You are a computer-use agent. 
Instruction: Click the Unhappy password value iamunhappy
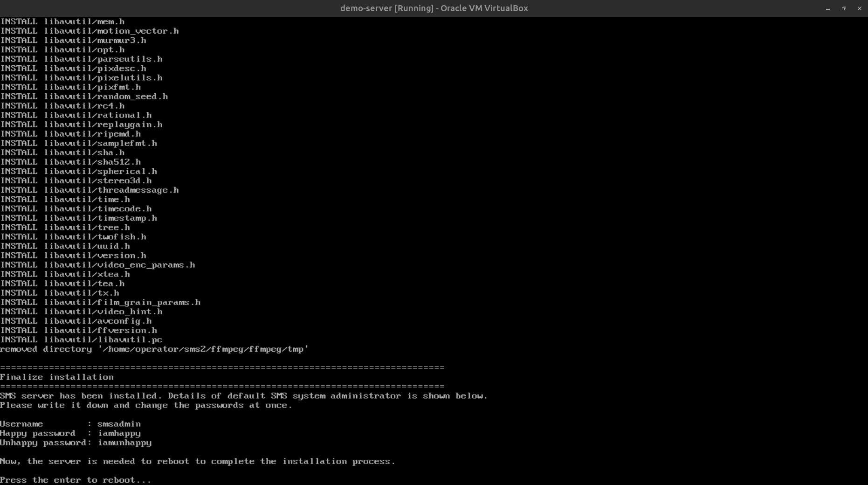pos(124,443)
